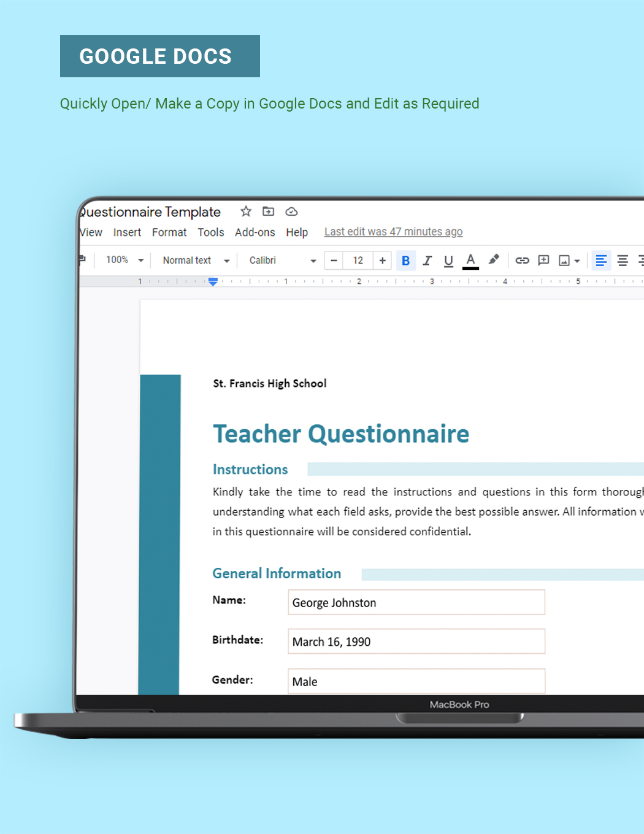Toggle bold formatting

coord(405,260)
